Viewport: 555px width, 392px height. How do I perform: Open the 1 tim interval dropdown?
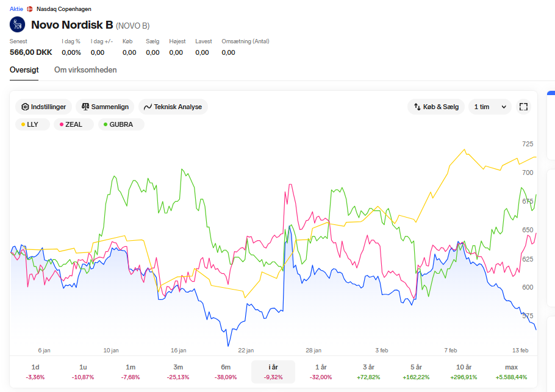pyautogui.click(x=490, y=107)
